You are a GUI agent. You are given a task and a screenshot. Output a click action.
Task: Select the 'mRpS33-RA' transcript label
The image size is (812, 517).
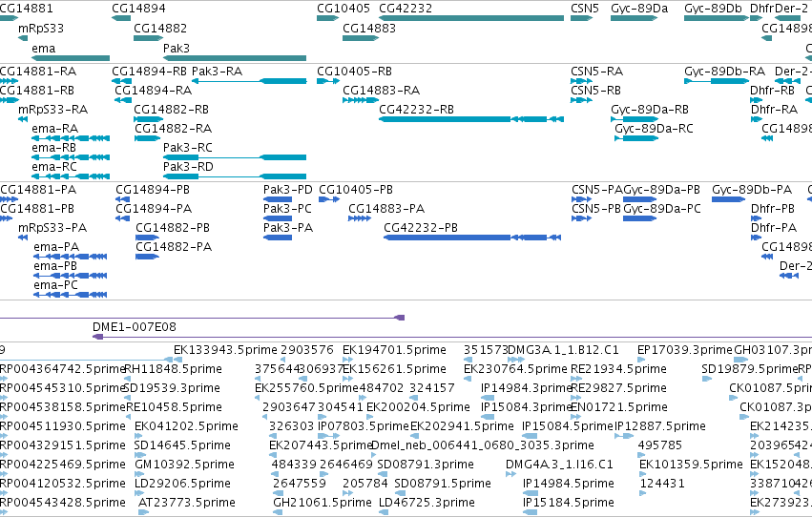click(x=52, y=110)
